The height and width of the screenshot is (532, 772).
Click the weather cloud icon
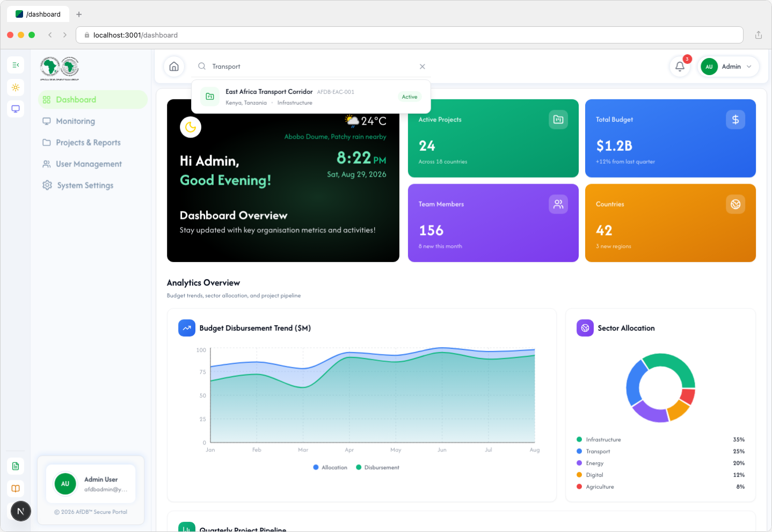coord(352,121)
